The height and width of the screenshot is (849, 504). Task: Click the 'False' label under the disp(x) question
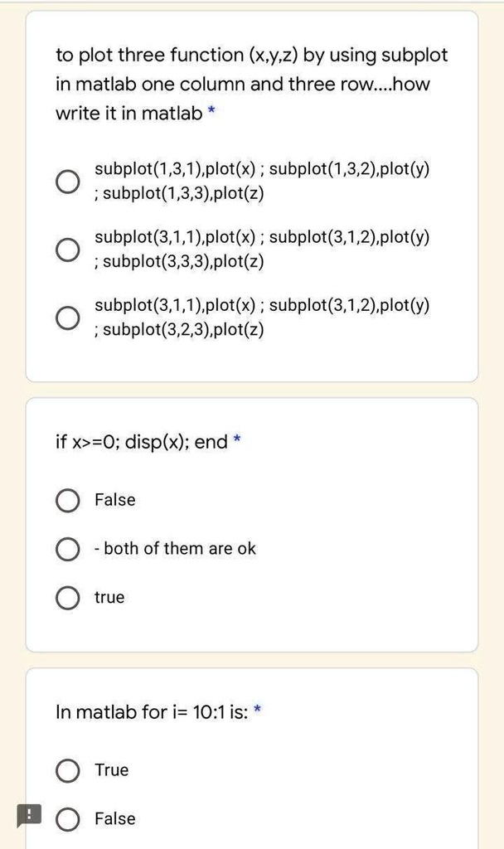114,500
